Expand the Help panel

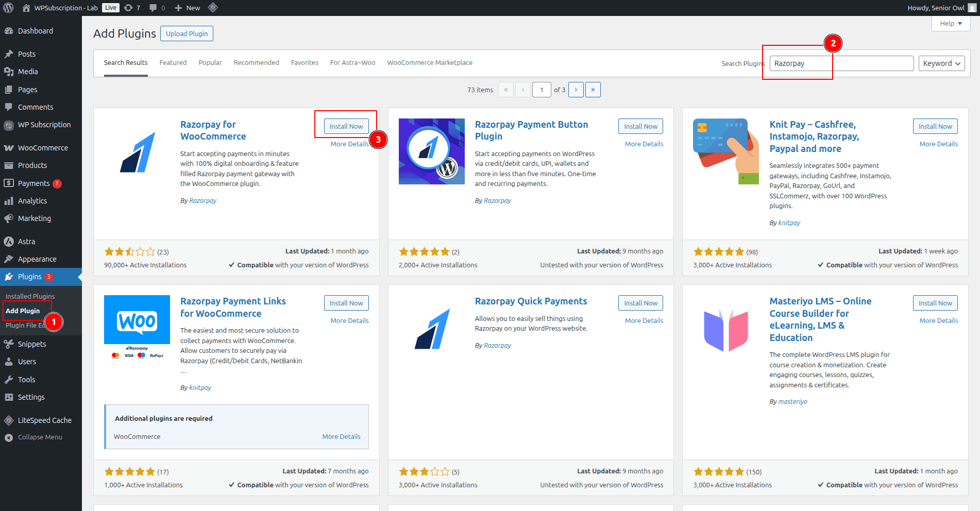(951, 24)
